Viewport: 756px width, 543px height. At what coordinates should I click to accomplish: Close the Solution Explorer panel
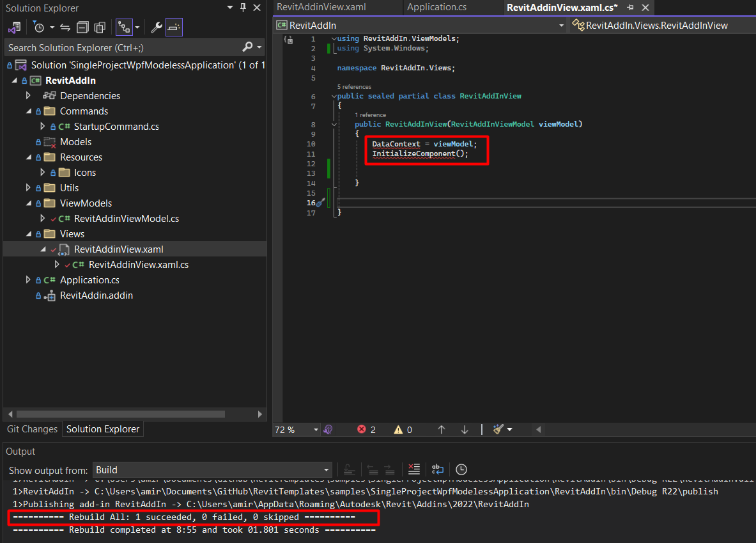[257, 7]
